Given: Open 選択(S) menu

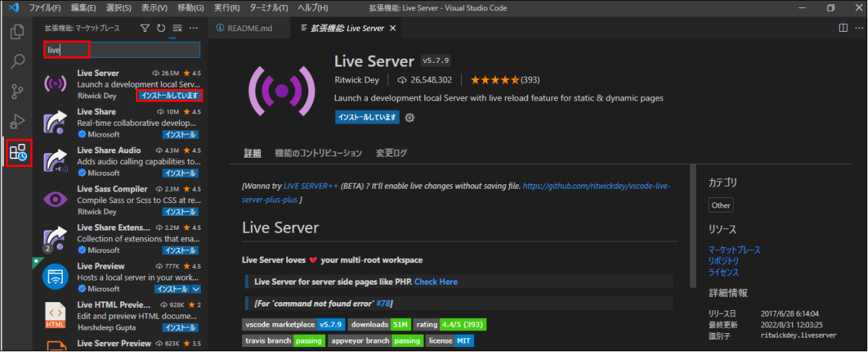Looking at the screenshot, I should pos(119,7).
